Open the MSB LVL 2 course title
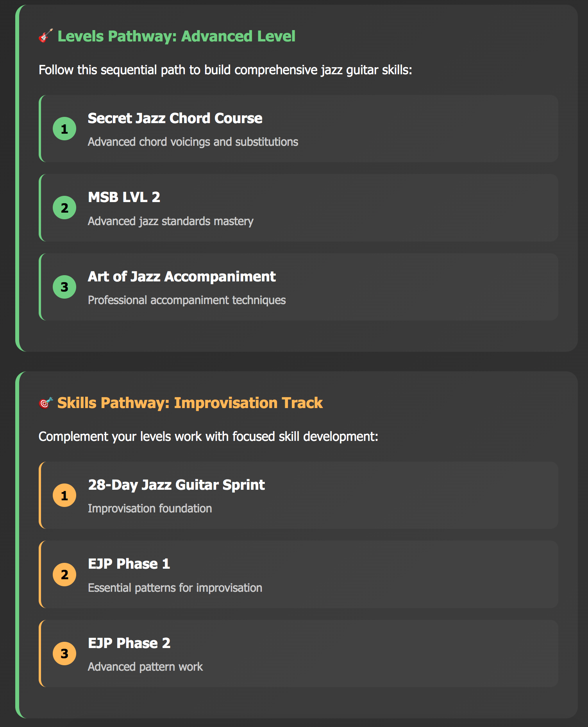 tap(124, 197)
